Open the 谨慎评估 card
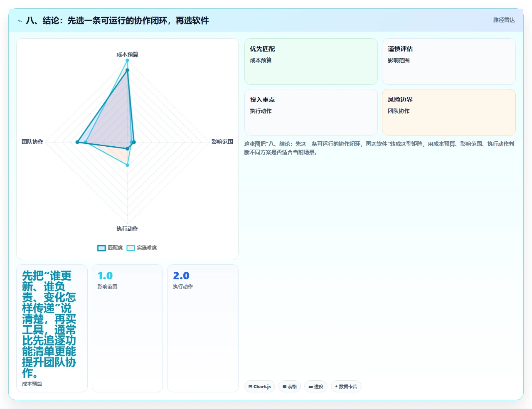This screenshot has height=409, width=532. point(449,62)
